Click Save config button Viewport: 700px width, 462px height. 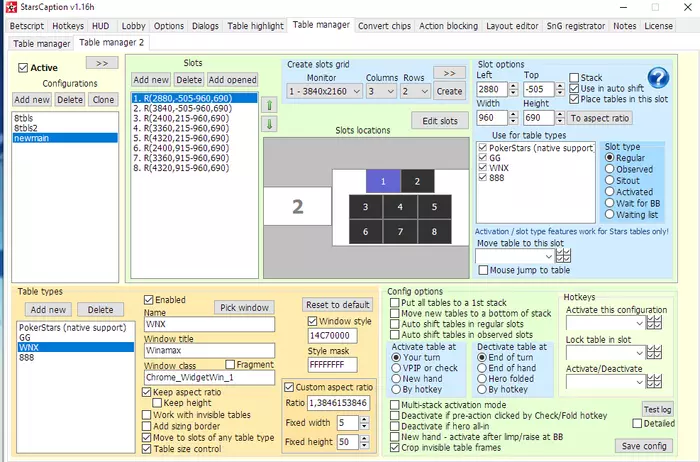pos(644,446)
